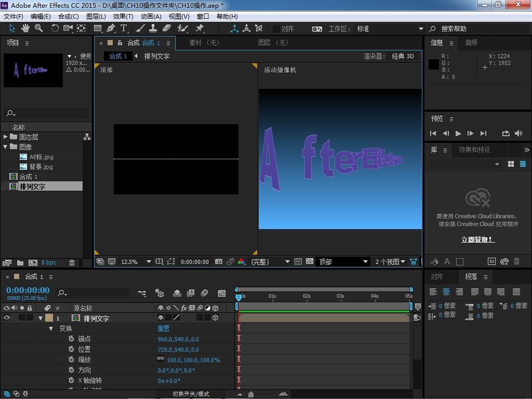532x399 pixels.
Task: Select the Puppet Pin tool
Action: point(199,29)
